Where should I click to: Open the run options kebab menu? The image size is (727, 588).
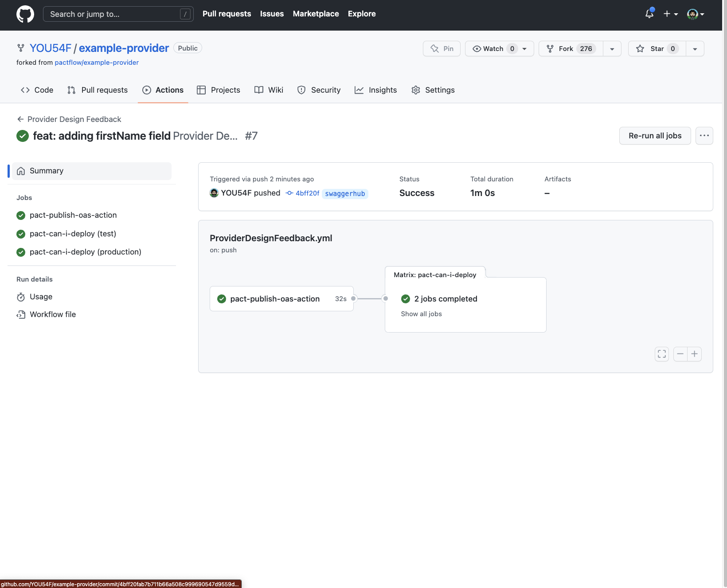704,136
